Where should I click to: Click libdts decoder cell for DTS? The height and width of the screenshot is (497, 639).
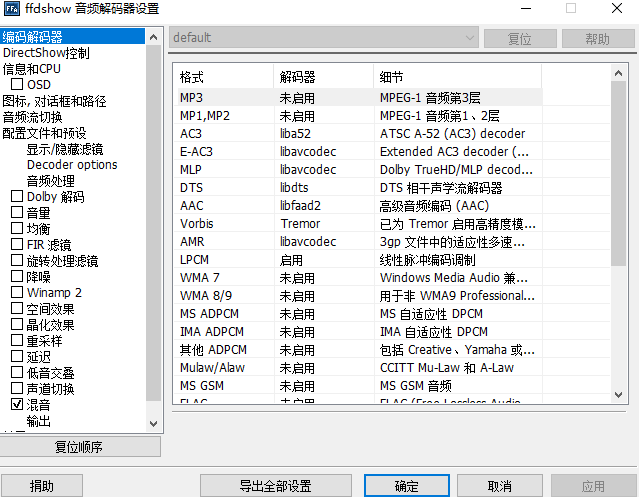294,187
